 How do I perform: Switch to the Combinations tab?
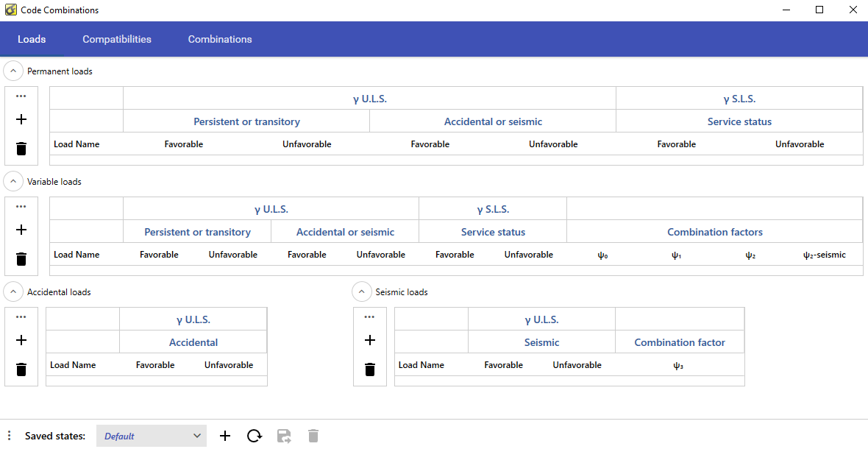pos(220,39)
